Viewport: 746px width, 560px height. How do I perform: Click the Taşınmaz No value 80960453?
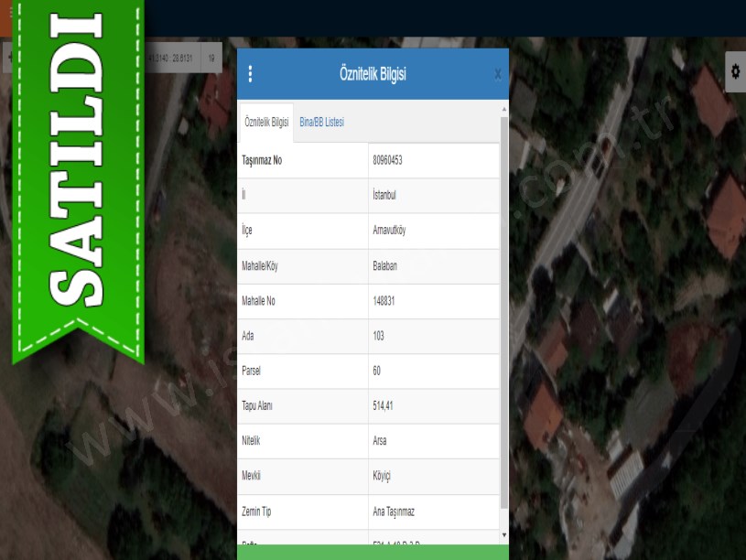pyautogui.click(x=388, y=160)
